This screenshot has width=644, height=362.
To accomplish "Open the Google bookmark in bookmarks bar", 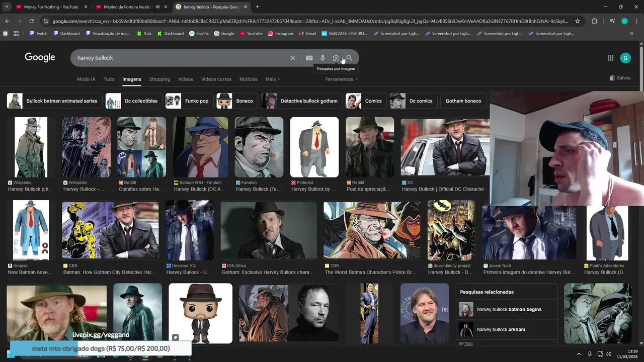I will point(224,34).
